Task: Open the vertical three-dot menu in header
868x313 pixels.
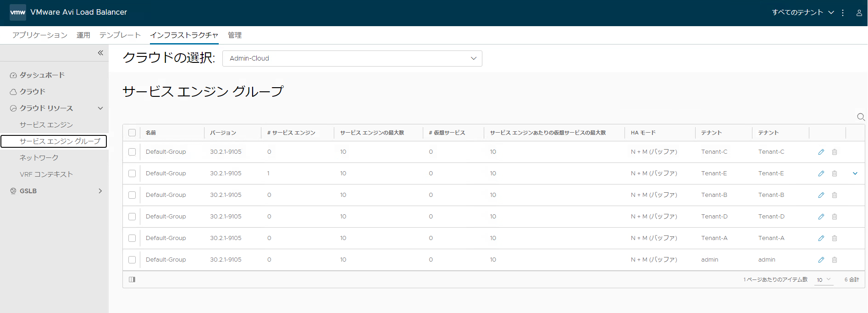Action: pos(843,13)
